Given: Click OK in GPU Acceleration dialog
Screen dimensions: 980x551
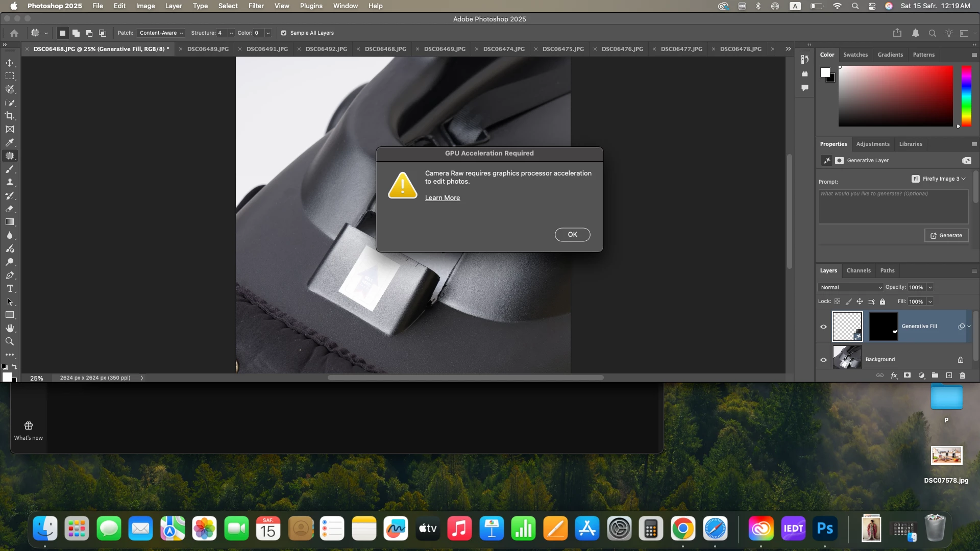Looking at the screenshot, I should [x=572, y=234].
